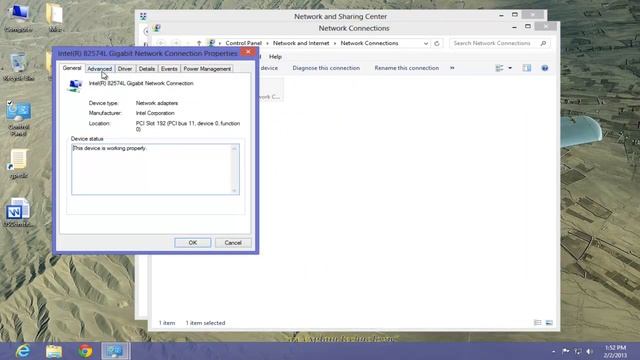
Task: Click Network and Internet in the breadcrumb
Action: (301, 43)
